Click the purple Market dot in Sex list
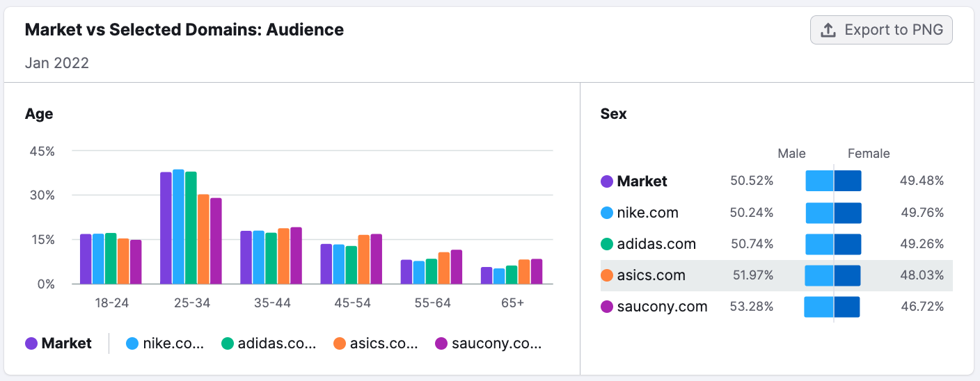Image resolution: width=980 pixels, height=381 pixels. 607,181
